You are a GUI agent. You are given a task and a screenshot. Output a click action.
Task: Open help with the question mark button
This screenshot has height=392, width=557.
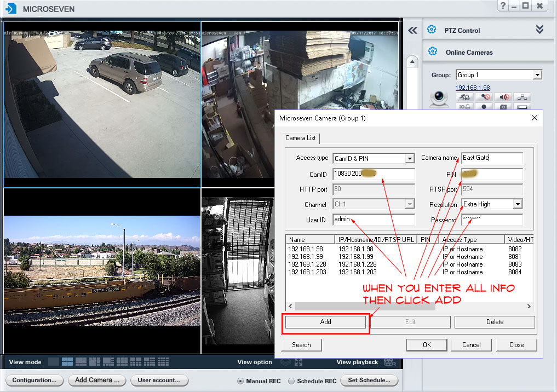503,5
